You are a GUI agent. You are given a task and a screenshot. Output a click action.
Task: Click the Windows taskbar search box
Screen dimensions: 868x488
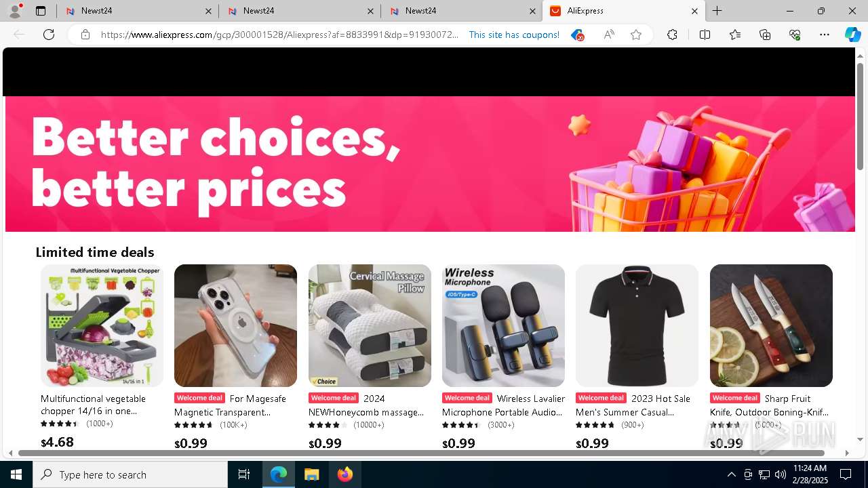[130, 474]
